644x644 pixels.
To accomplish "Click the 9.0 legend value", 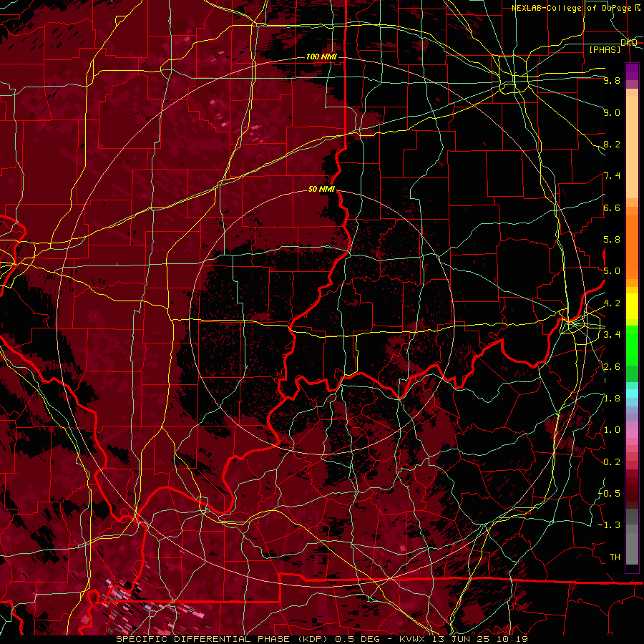I will pyautogui.click(x=612, y=112).
